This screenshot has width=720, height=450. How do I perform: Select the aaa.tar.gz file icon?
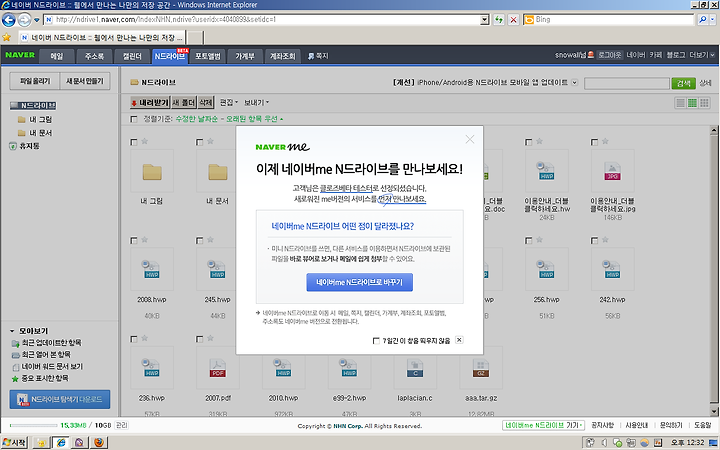pos(481,368)
